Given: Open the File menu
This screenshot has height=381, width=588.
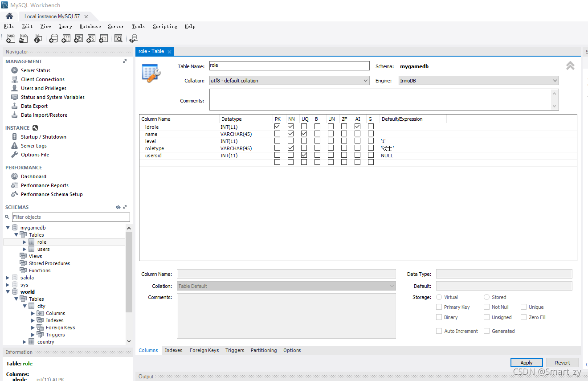Looking at the screenshot, I should (9, 26).
